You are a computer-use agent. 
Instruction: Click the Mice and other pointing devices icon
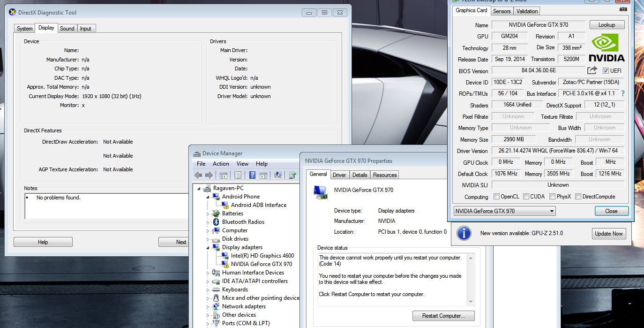click(x=216, y=298)
